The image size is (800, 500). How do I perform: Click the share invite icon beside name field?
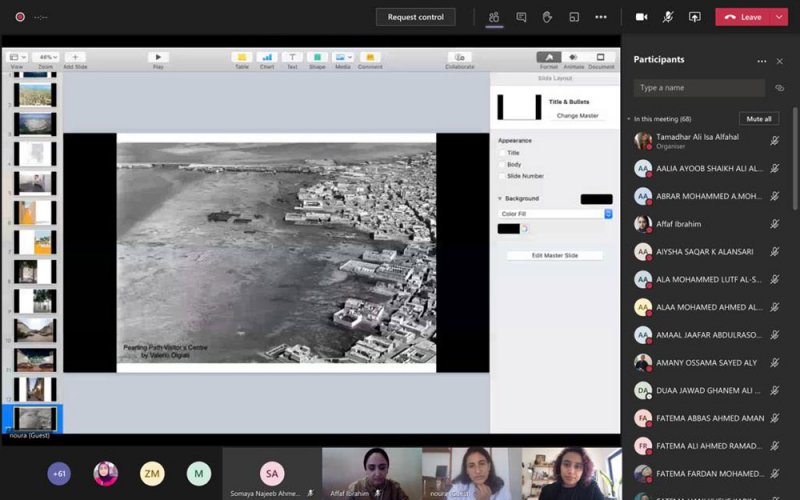(x=780, y=88)
